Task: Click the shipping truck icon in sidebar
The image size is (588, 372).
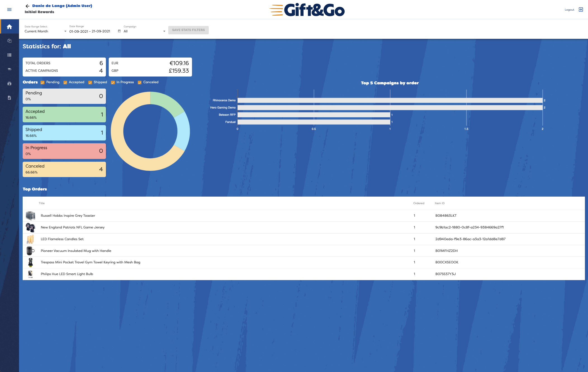Action: coord(9,69)
